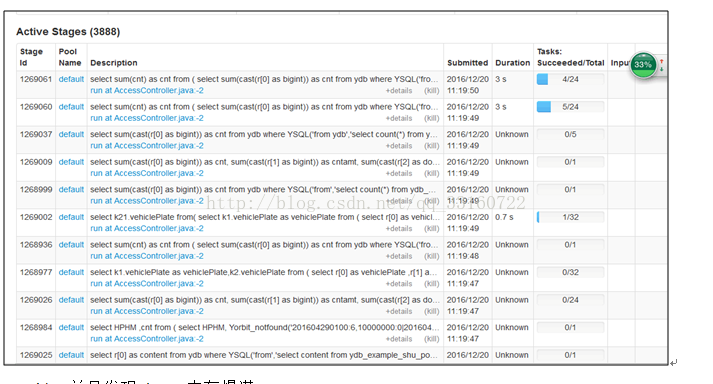Viewport: 713px width, 384px height.
Task: Open default pool link for stage 1269026
Action: [71, 300]
